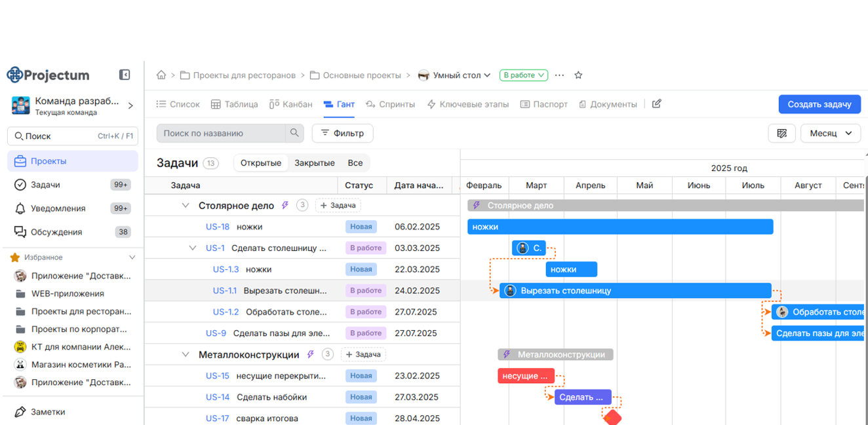Collapse the US-1 subtask tree

[x=193, y=248]
